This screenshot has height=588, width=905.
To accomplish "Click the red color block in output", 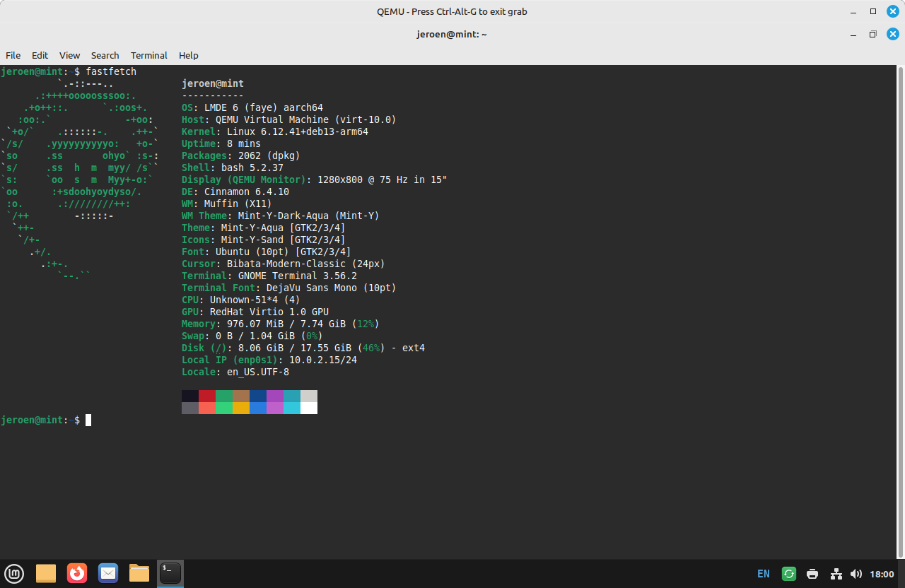I will point(207,396).
